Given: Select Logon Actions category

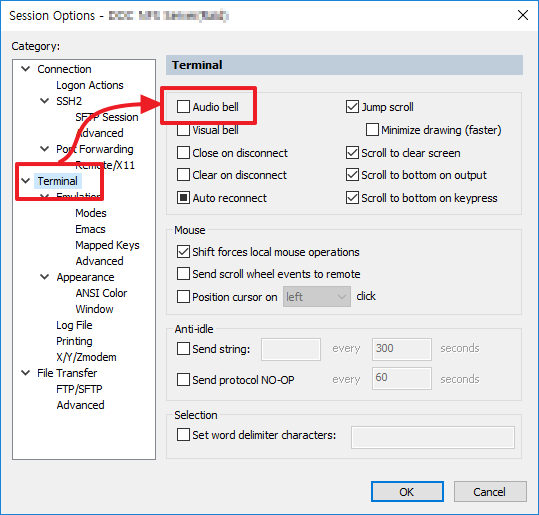Looking at the screenshot, I should pyautogui.click(x=90, y=85).
